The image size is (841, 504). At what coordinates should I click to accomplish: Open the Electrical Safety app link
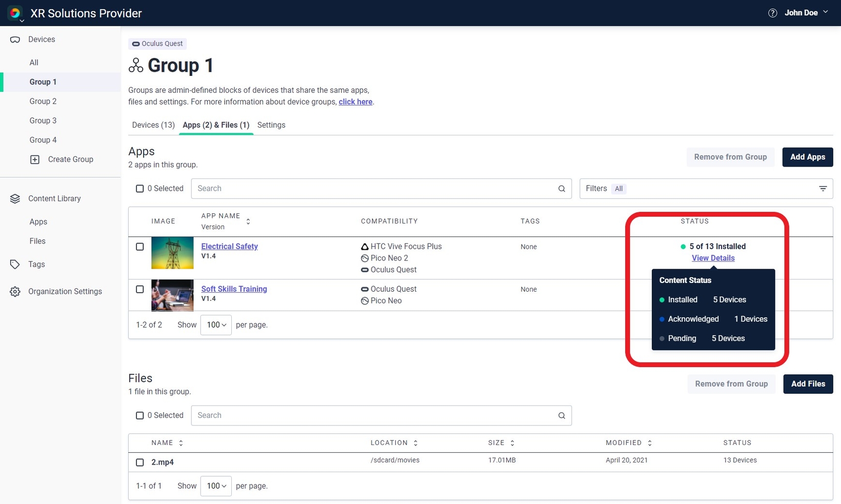tap(229, 247)
